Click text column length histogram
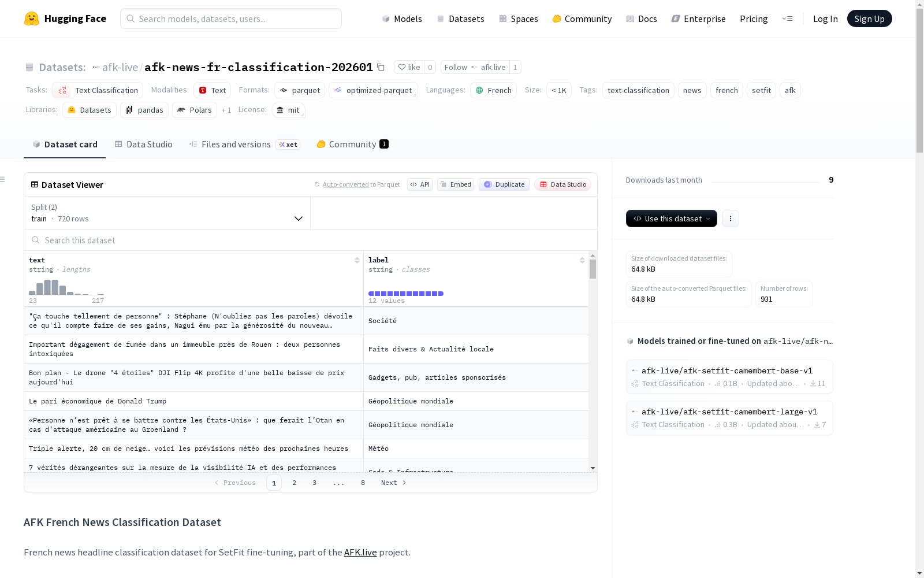 tap(66, 287)
